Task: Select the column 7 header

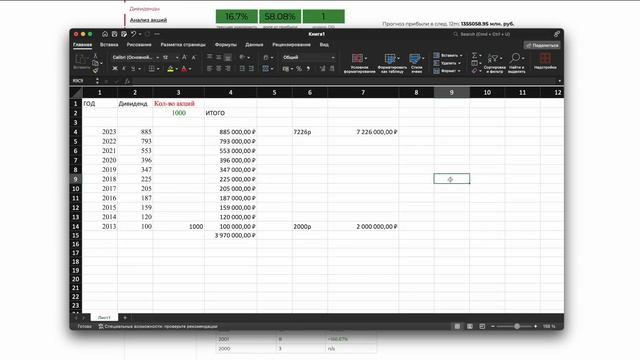Action: [363, 93]
